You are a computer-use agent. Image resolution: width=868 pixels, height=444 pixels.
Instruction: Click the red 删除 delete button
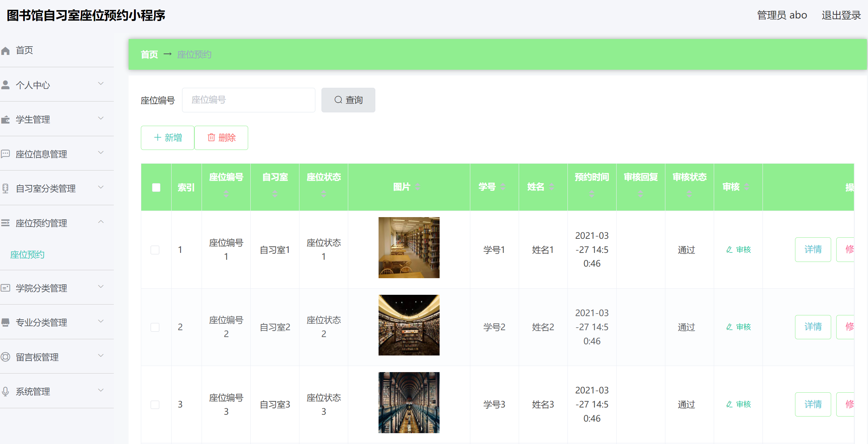[x=221, y=138]
